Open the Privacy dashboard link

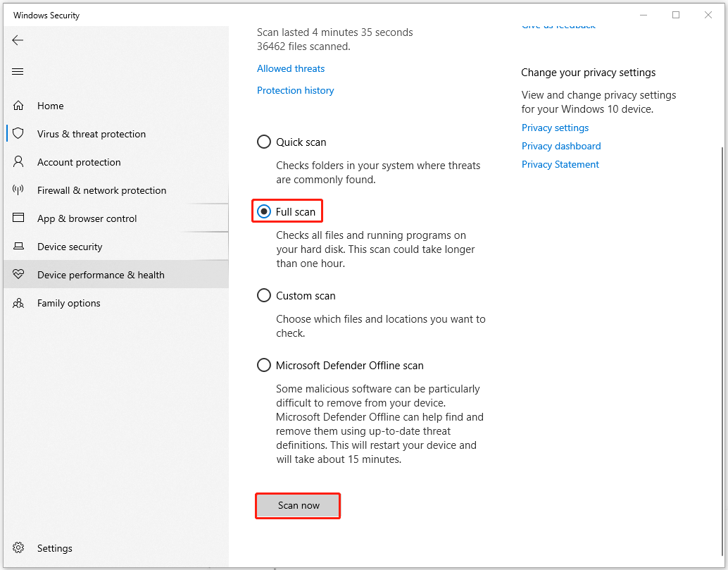coord(561,146)
